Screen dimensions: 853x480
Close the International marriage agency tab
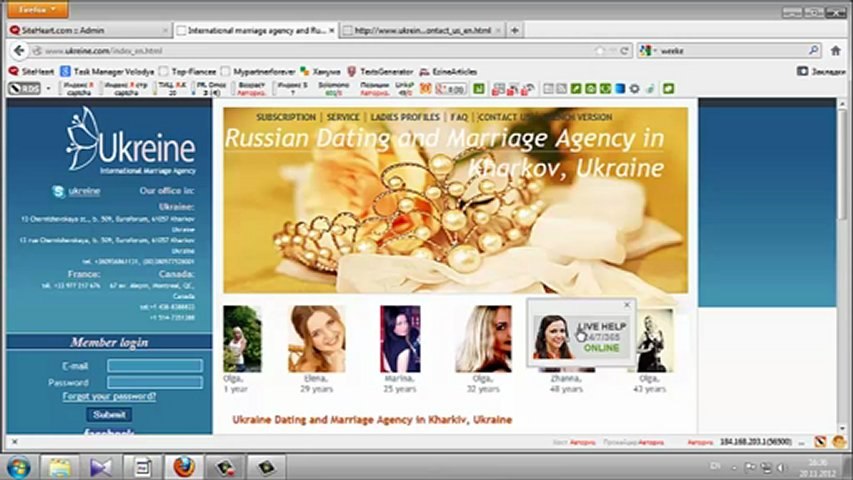[331, 30]
